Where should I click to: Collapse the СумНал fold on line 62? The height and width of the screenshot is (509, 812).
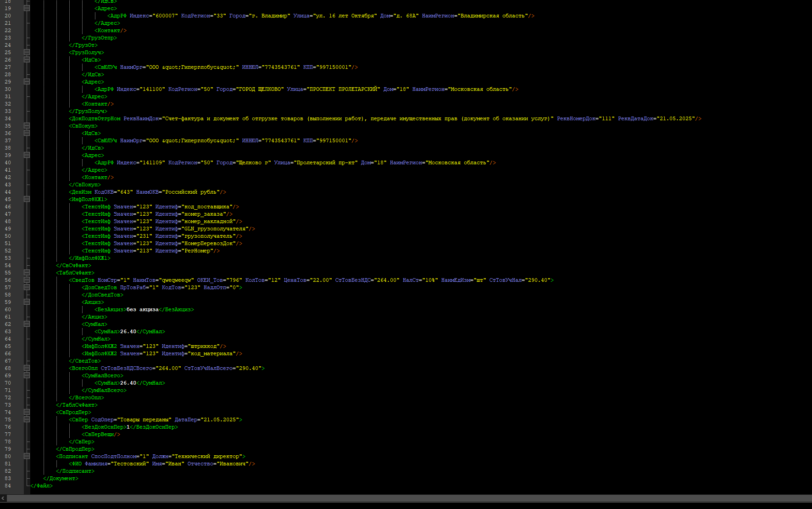pos(27,324)
